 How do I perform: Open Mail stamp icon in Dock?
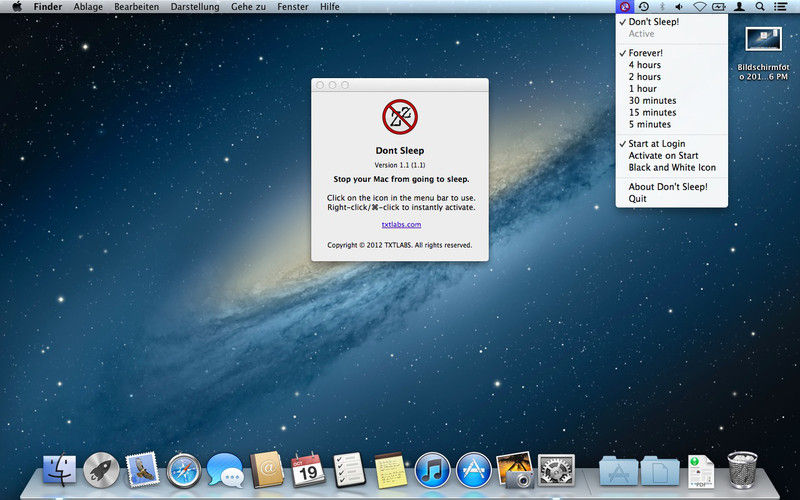click(142, 469)
